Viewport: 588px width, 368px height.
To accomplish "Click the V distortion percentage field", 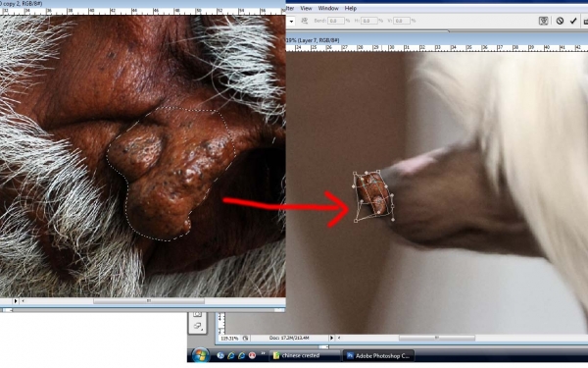I will [x=402, y=21].
